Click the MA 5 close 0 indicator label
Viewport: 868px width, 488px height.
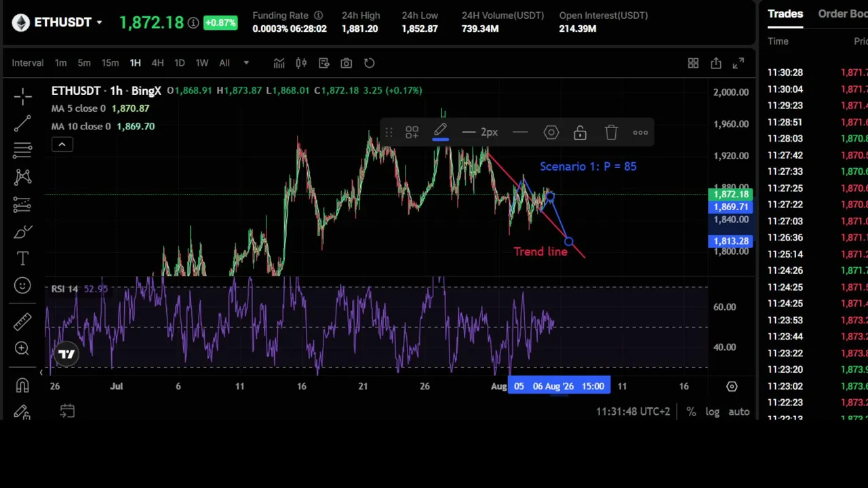pyautogui.click(x=79, y=108)
